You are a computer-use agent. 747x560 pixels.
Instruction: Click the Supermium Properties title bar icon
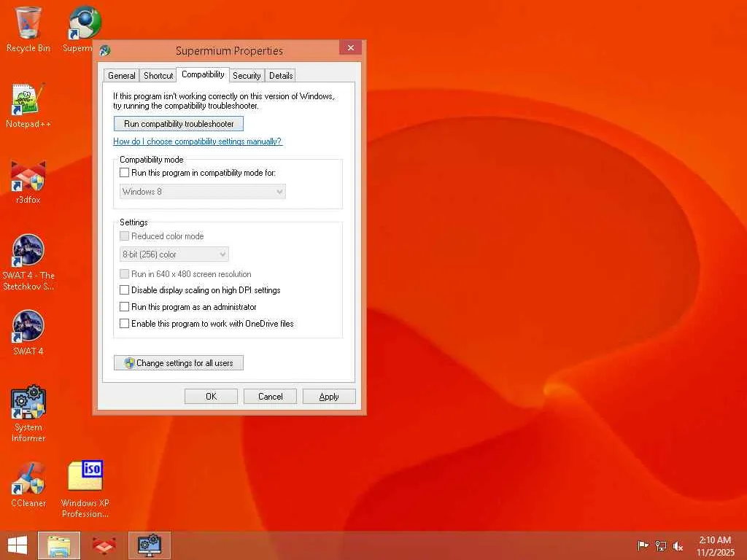coord(105,50)
